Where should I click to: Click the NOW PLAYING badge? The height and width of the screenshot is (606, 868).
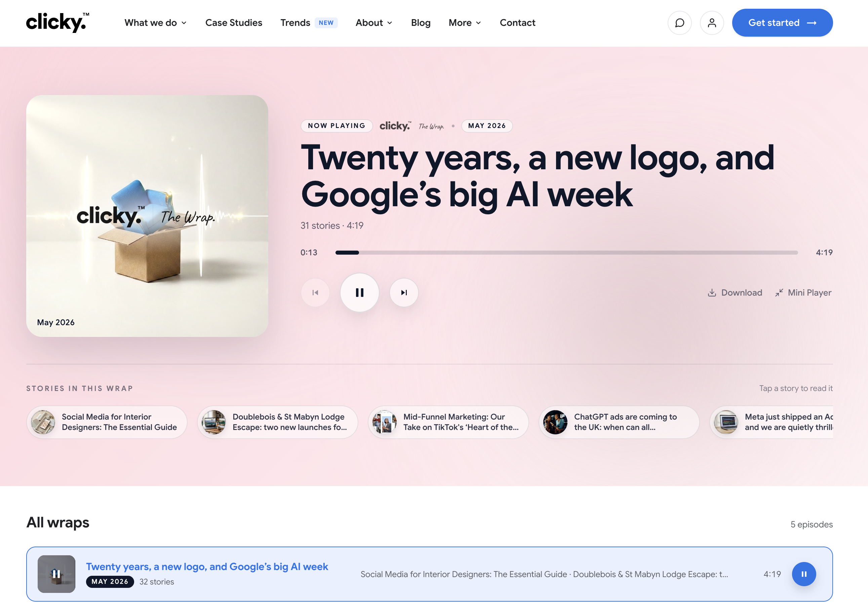(x=337, y=126)
